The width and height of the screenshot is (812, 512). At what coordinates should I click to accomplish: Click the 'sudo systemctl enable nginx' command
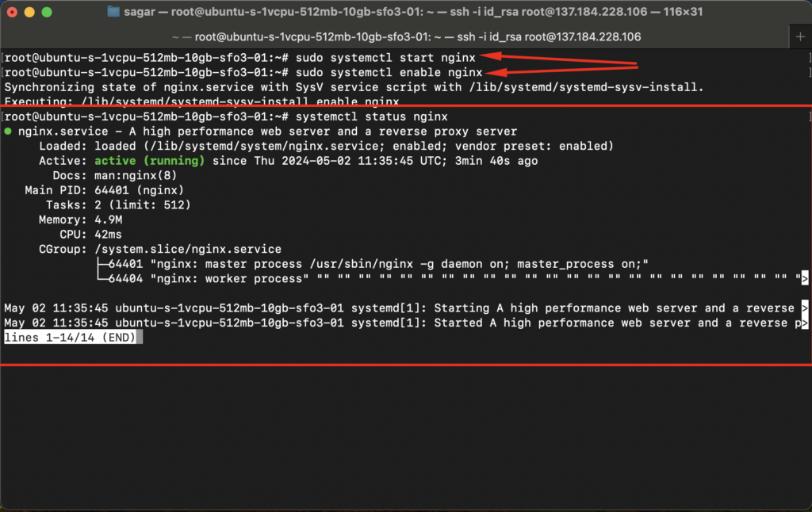tap(389, 72)
